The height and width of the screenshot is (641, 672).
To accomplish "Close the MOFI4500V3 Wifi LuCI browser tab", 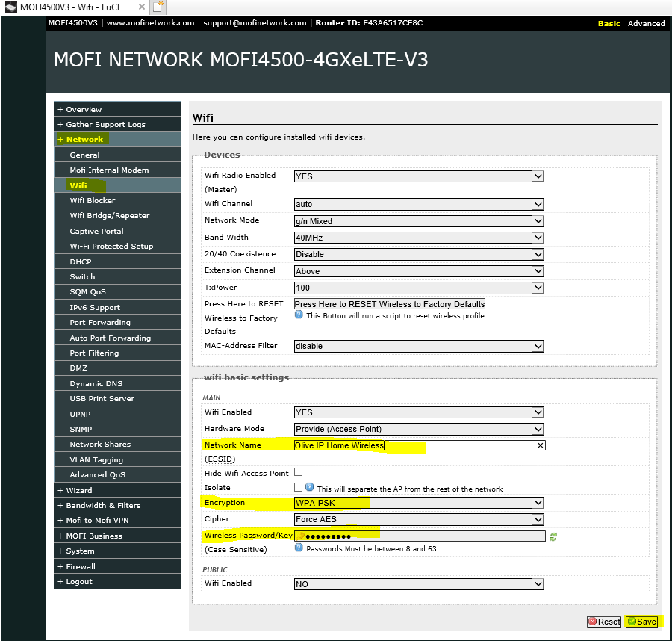I will [x=141, y=7].
